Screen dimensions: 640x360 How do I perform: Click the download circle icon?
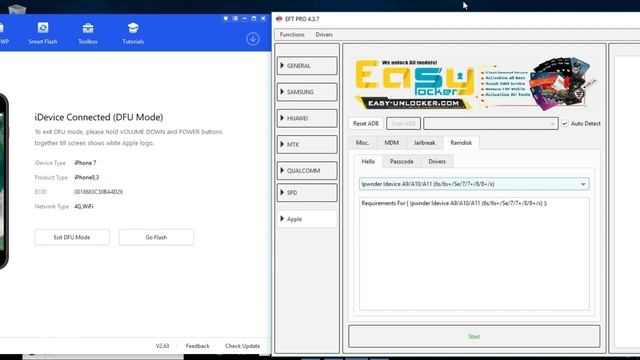253,39
